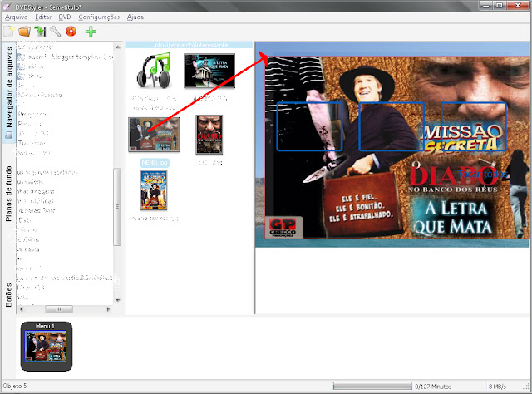The image size is (532, 394).
Task: Select Menu 1 in the titleset strip
Action: pos(47,347)
